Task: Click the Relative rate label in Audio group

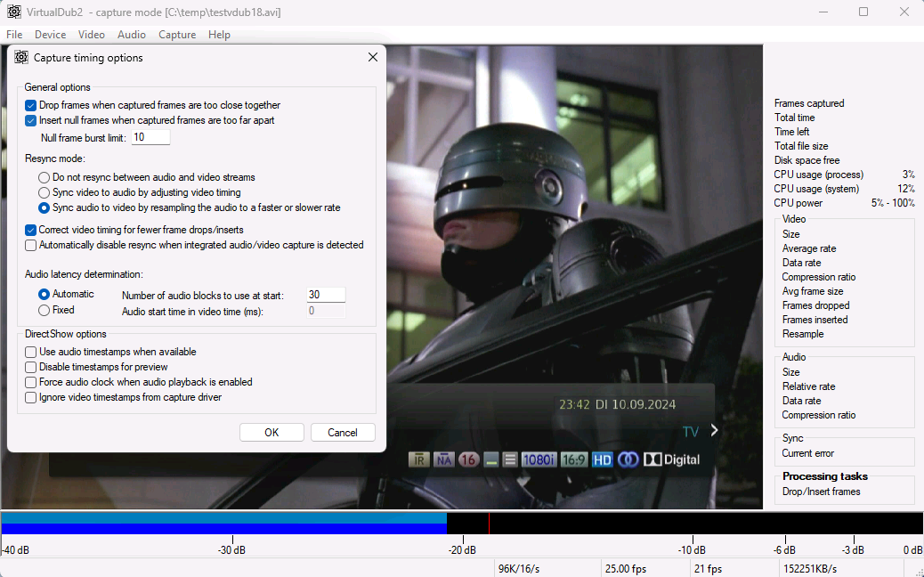Action: coord(808,386)
